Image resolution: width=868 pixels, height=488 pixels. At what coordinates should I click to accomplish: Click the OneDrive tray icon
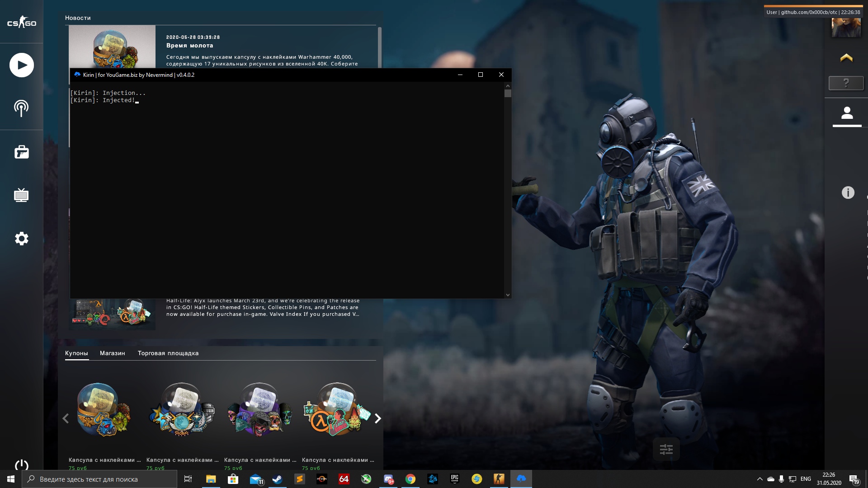click(x=770, y=479)
